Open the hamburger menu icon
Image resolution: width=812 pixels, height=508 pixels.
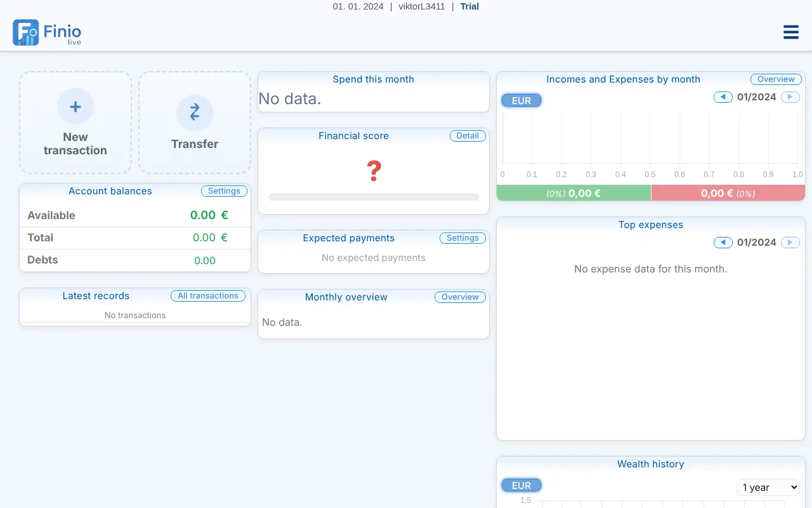[791, 32]
